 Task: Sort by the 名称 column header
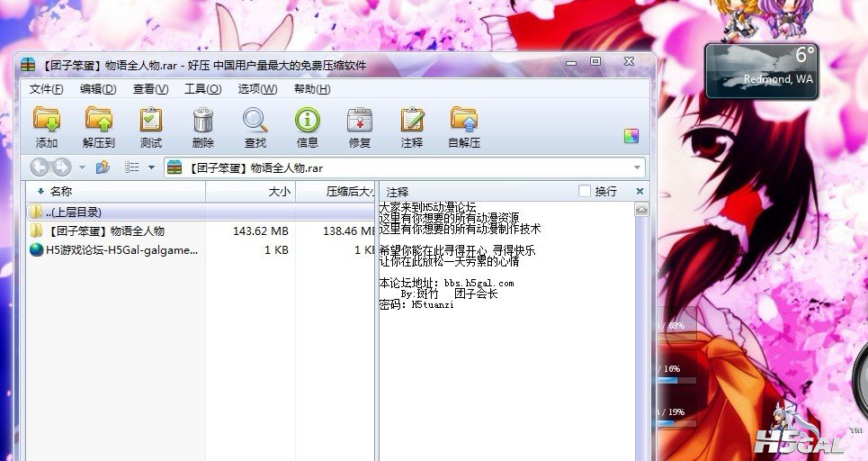[x=116, y=191]
